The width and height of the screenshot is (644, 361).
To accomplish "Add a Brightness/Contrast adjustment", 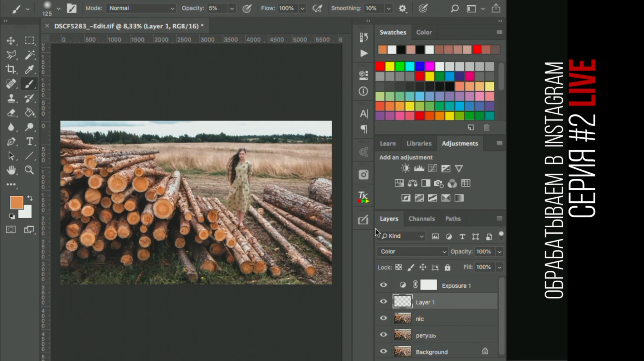I will click(405, 168).
